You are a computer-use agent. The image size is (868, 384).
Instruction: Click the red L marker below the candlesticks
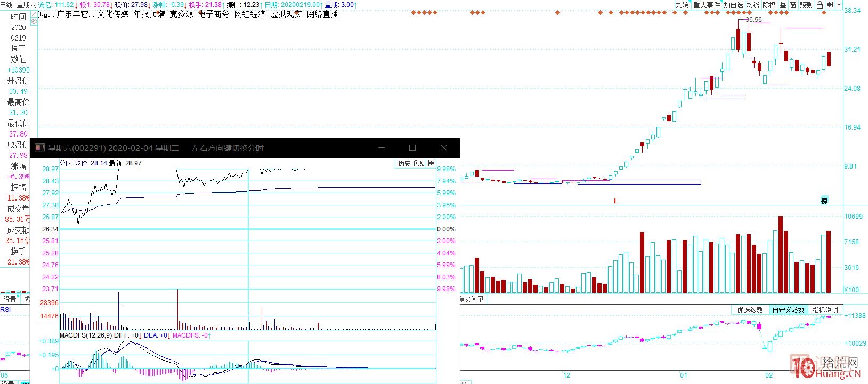(x=615, y=201)
